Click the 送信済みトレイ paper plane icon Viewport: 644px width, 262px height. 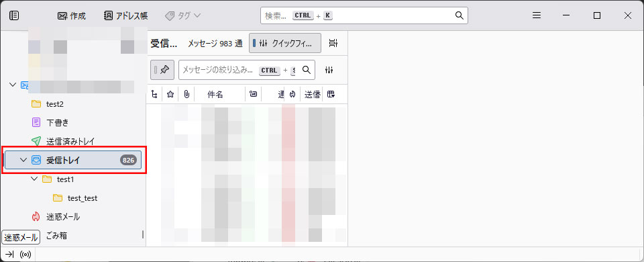coord(36,141)
